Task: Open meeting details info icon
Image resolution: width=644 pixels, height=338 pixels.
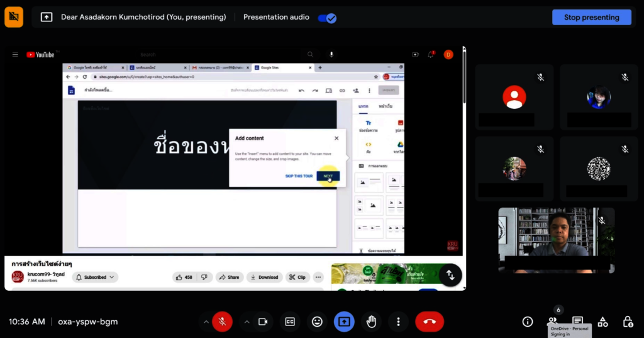Action: point(528,322)
